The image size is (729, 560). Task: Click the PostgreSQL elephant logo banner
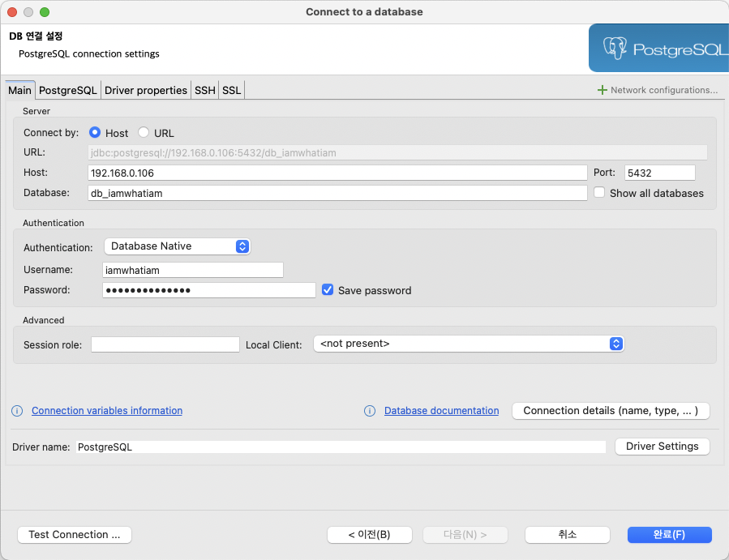click(x=658, y=49)
